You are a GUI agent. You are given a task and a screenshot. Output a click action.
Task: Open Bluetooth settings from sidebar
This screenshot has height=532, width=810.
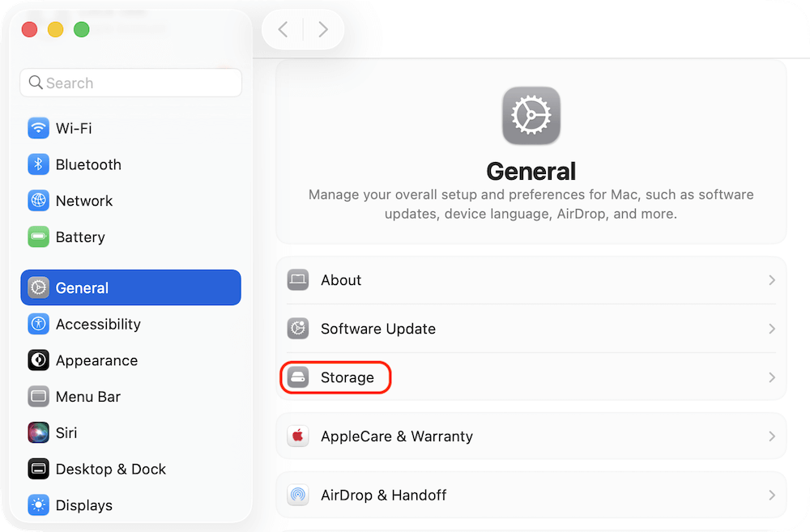pyautogui.click(x=38, y=164)
